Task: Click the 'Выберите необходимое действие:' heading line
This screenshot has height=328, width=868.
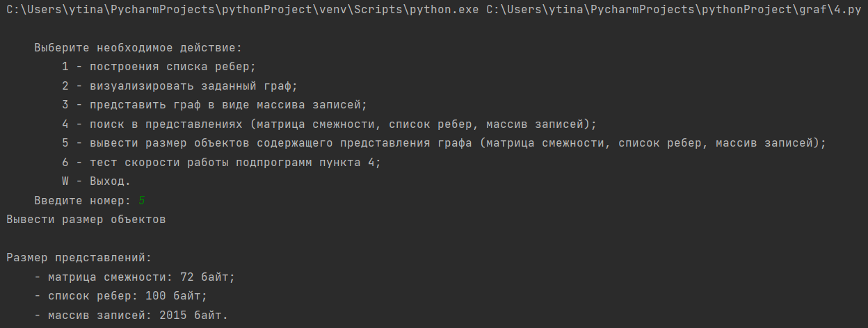Action: point(138,49)
